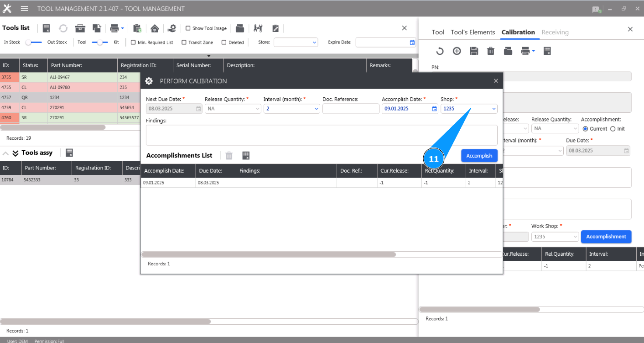This screenshot has width=644, height=343.
Task: Add a new calibration record
Action: [x=457, y=51]
